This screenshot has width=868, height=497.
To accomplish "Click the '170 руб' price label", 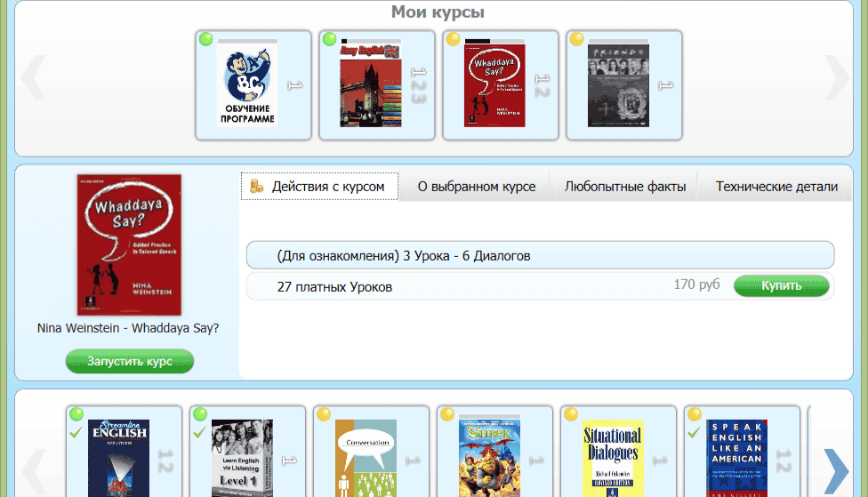I will click(696, 285).
